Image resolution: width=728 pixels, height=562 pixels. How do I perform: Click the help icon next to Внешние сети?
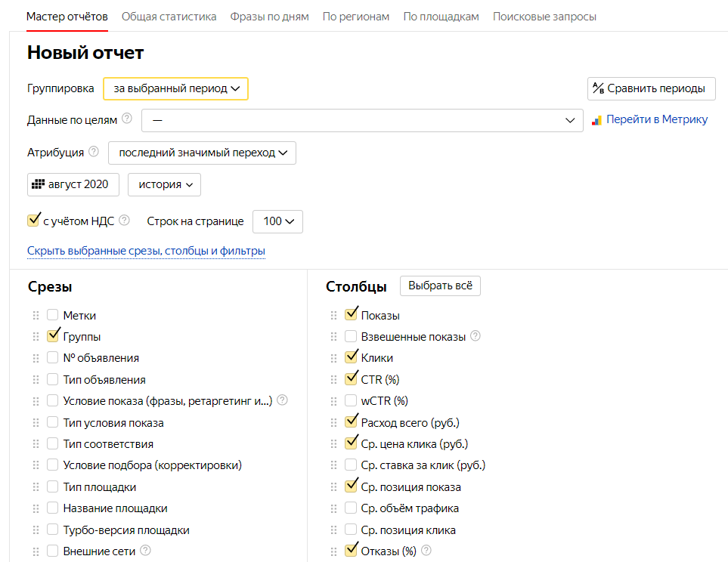(x=145, y=551)
